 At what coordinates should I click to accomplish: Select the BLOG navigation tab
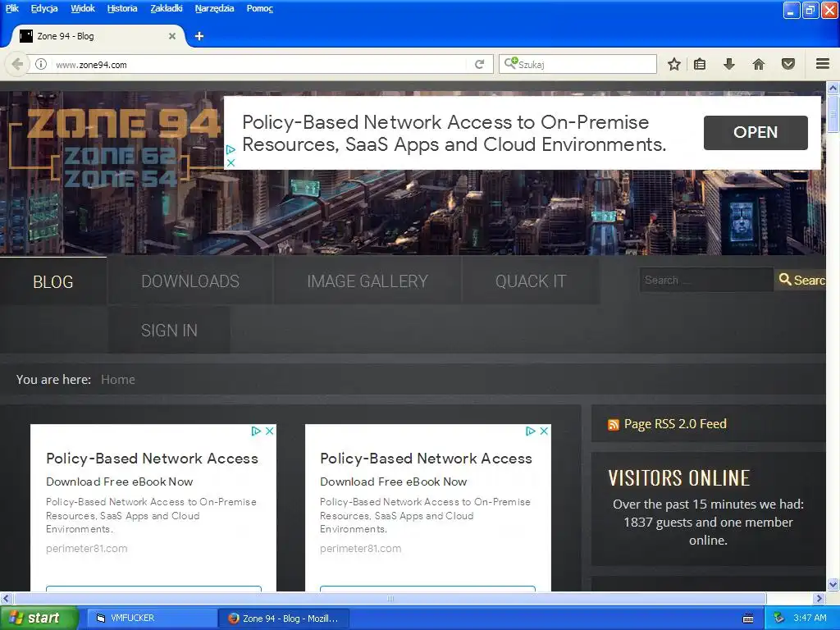(x=53, y=281)
